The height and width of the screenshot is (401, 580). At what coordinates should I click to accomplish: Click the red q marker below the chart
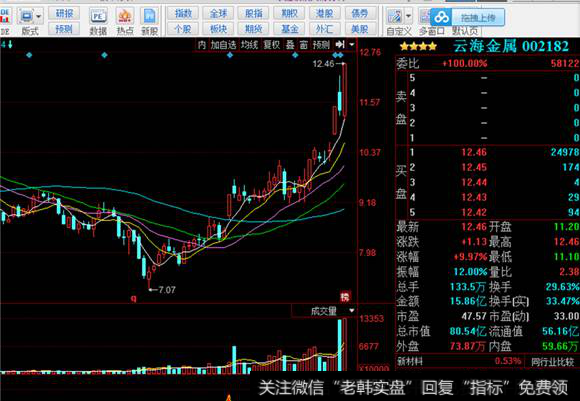(x=134, y=298)
